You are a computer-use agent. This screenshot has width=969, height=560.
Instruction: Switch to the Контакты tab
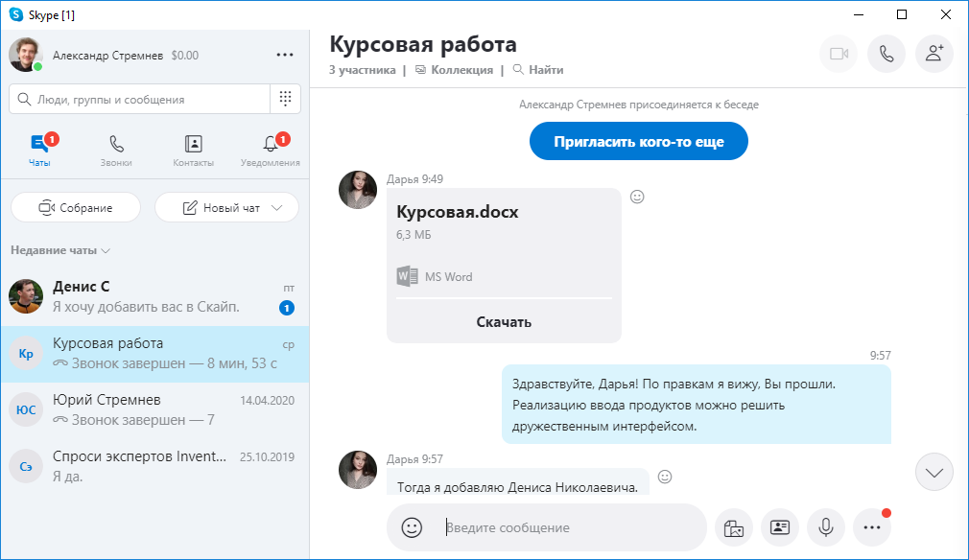(194, 150)
